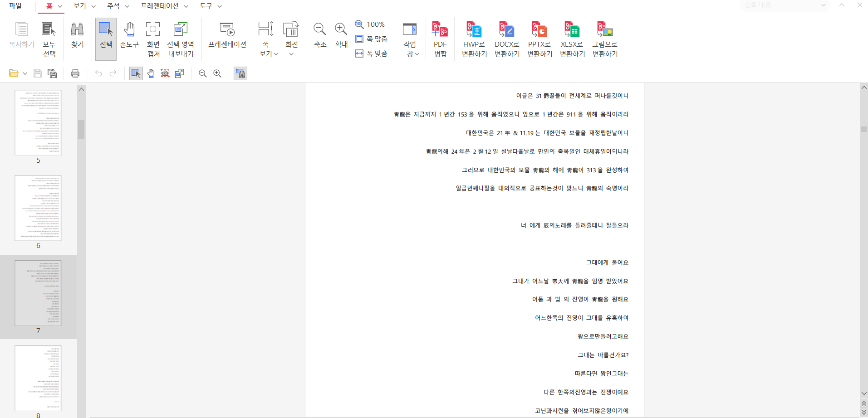
Task: Select 화면 캡처 tool in the ribbon
Action: 153,39
